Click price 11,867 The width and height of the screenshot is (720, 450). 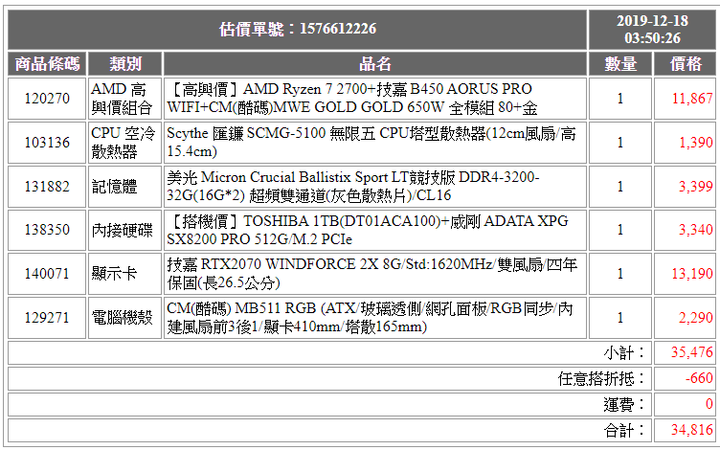tap(692, 98)
